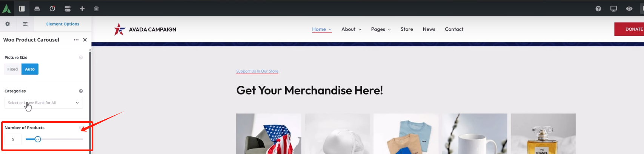Viewport: 644px width, 154px height.
Task: Expand the Pages menu
Action: point(381,29)
